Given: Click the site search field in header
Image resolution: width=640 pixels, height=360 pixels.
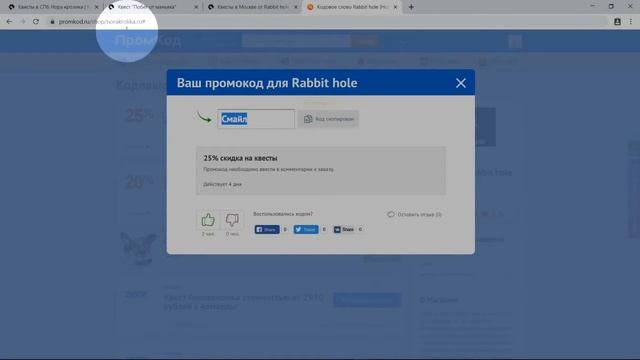Looking at the screenshot, I should pos(296,41).
